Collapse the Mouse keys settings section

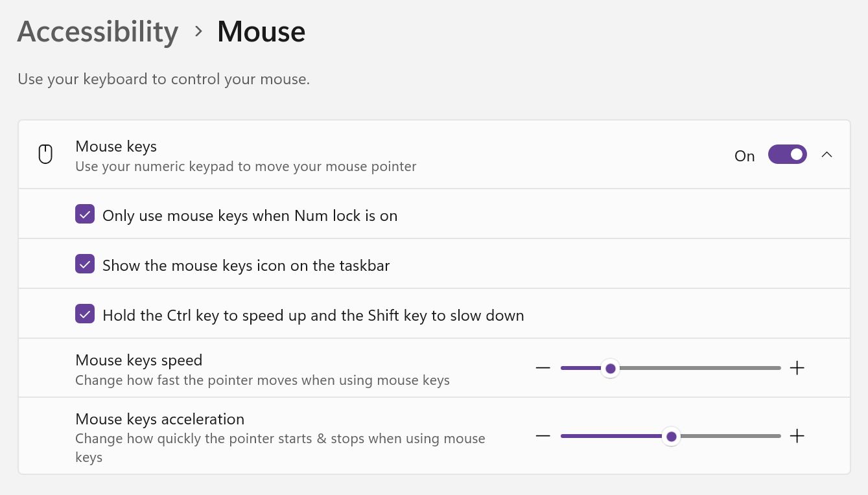(827, 154)
